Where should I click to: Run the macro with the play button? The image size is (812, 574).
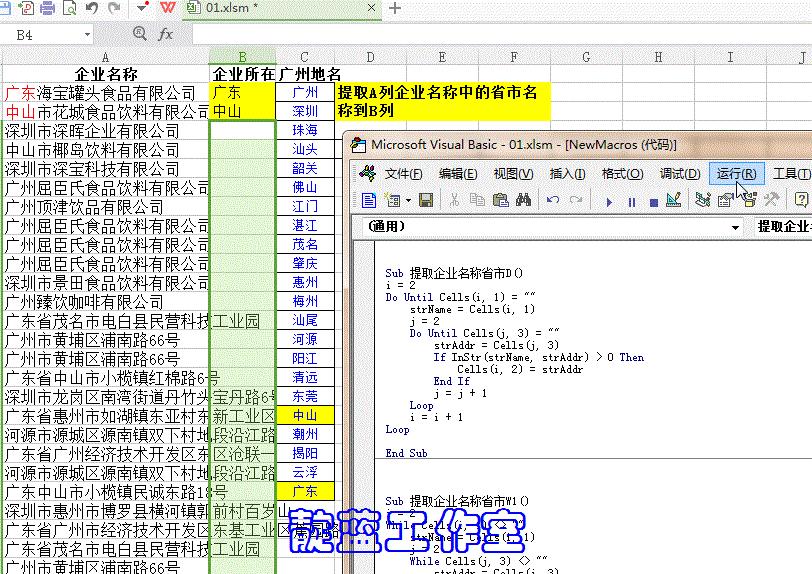609,202
